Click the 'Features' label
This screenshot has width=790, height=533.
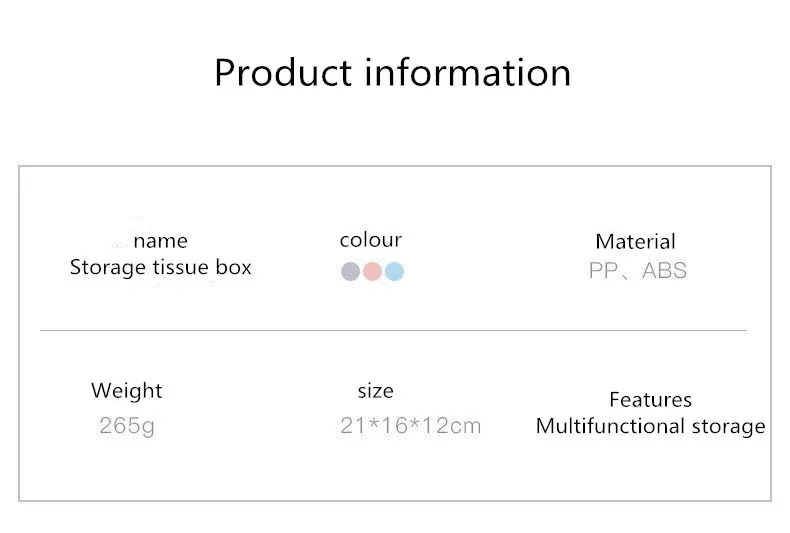(x=650, y=399)
